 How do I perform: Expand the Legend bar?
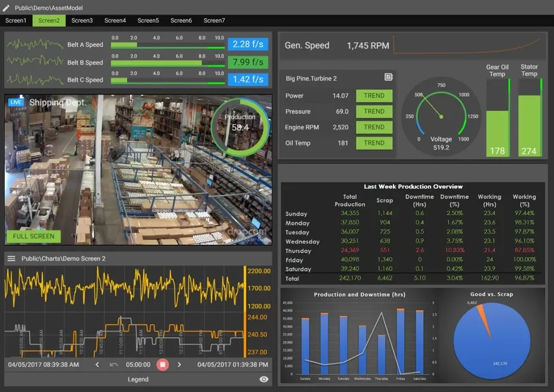138,379
